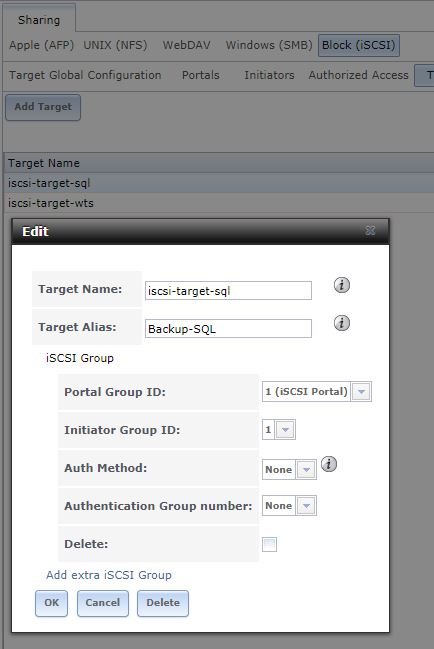Open the UNIX (NFS) sharing tab

115,45
